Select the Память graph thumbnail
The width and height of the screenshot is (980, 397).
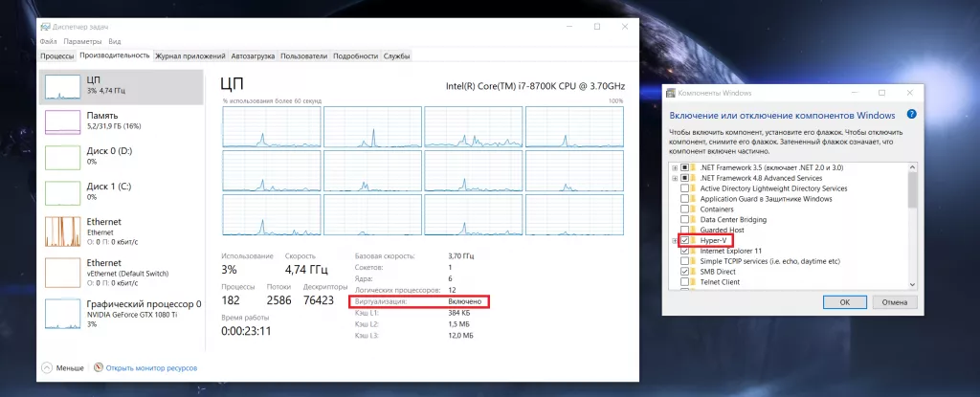(62, 121)
